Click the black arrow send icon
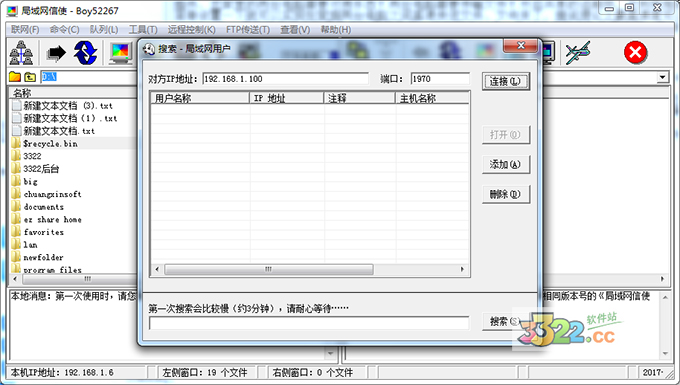The height and width of the screenshot is (385, 680). 56,53
